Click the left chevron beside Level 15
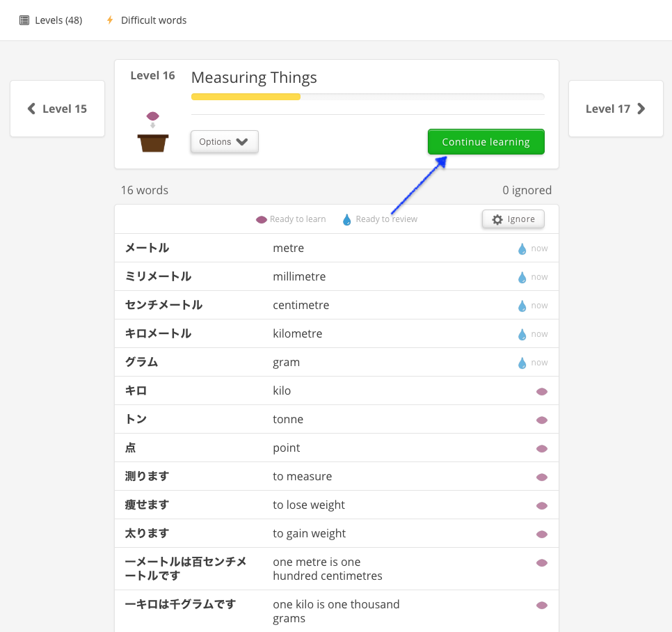 31,109
